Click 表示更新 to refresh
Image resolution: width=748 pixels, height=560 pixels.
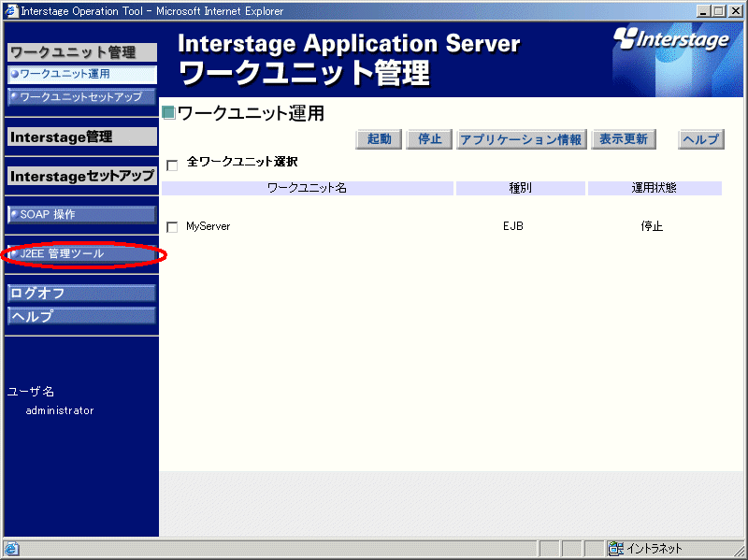pos(624,139)
